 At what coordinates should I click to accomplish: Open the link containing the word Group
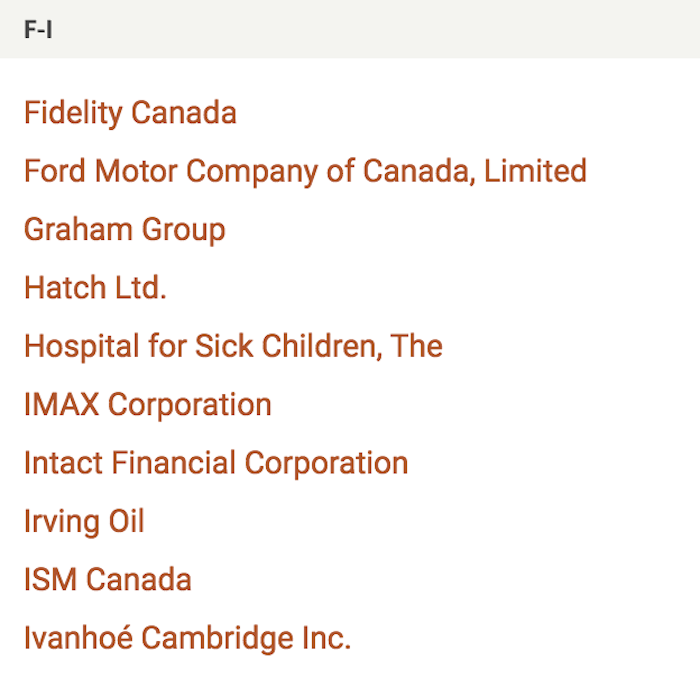pos(124,230)
